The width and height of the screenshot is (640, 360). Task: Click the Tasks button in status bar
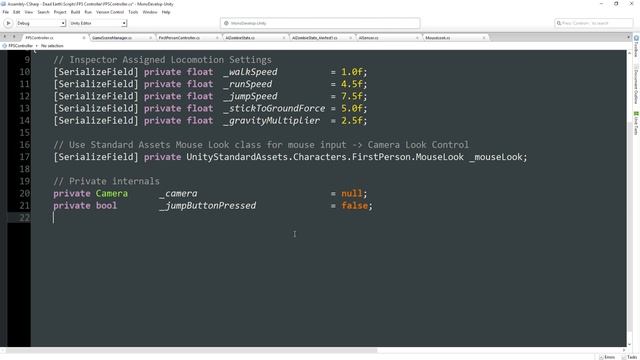pos(629,357)
